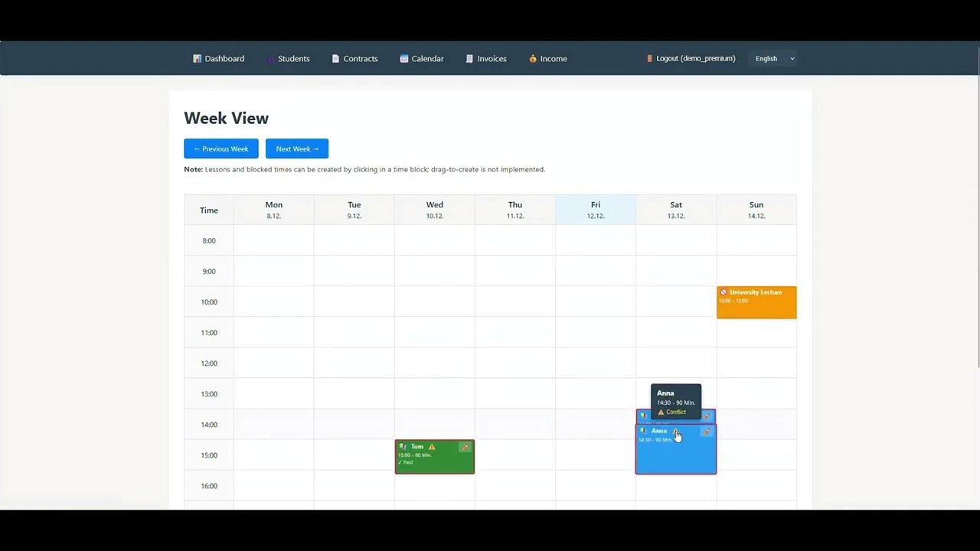Go to the Previous Week

point(221,148)
